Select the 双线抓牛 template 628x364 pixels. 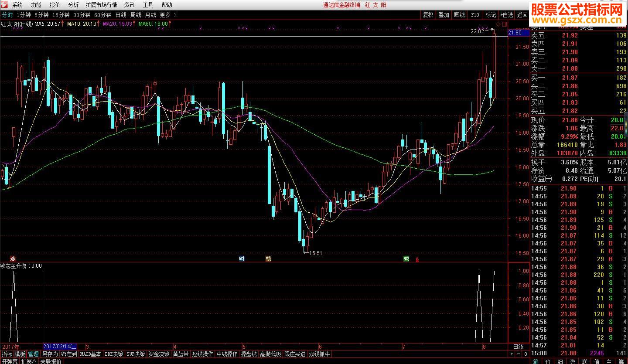[x=319, y=354]
